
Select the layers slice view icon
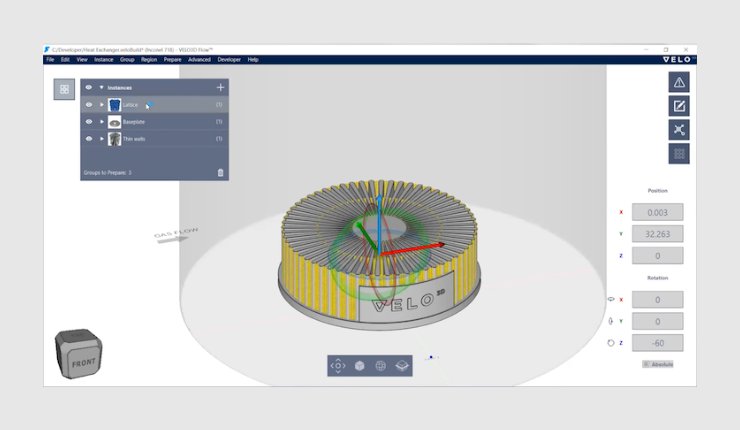[402, 365]
